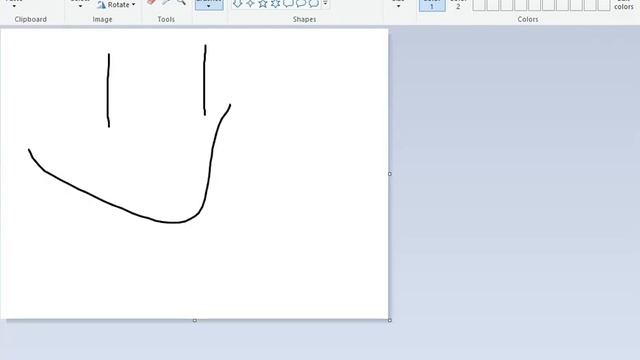This screenshot has width=640, height=360.
Task: Click the Colors group label
Action: (527, 19)
